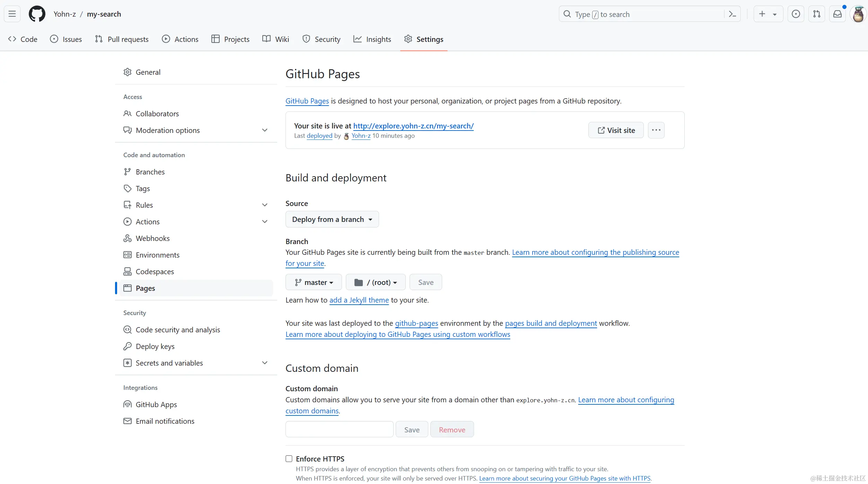
Task: Open the issues shortcut icon in header
Action: tap(796, 14)
